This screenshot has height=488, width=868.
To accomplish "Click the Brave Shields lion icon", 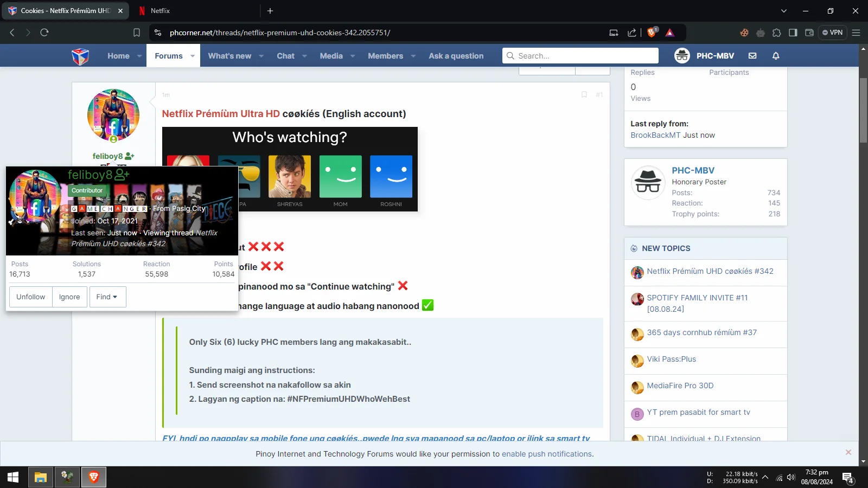I will coord(652,33).
